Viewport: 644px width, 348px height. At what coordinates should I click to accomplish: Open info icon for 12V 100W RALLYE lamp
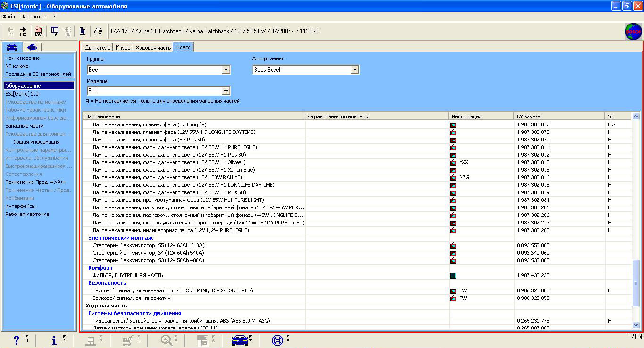pyautogui.click(x=453, y=178)
